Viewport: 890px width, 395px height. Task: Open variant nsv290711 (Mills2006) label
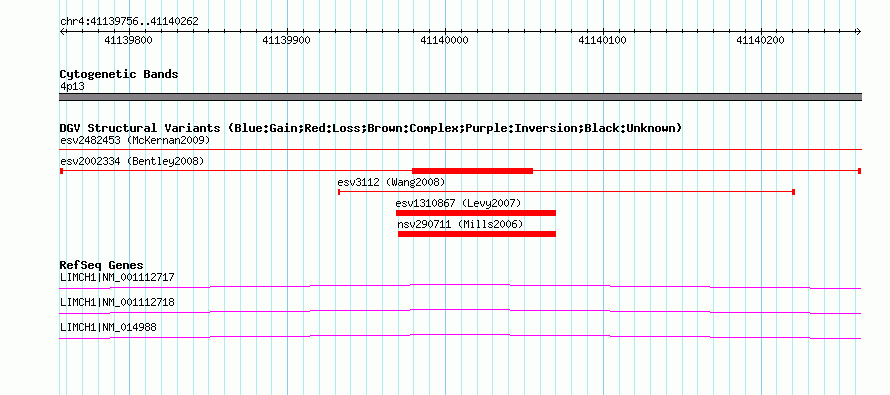coord(460,224)
